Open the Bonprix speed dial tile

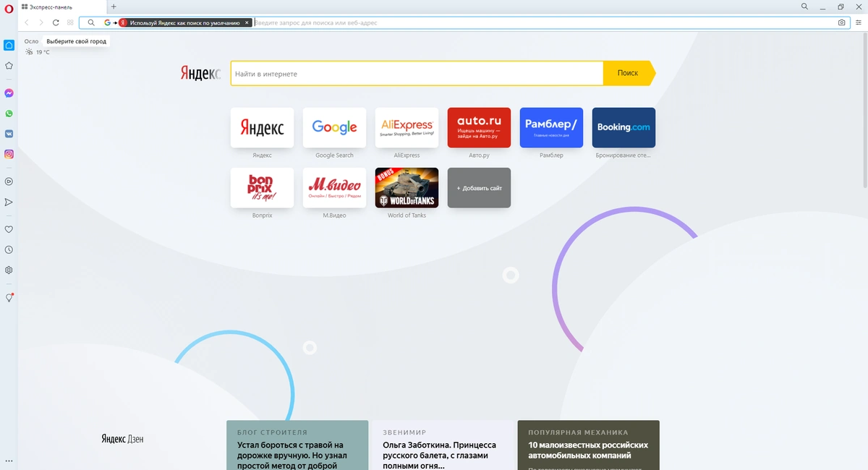point(262,188)
